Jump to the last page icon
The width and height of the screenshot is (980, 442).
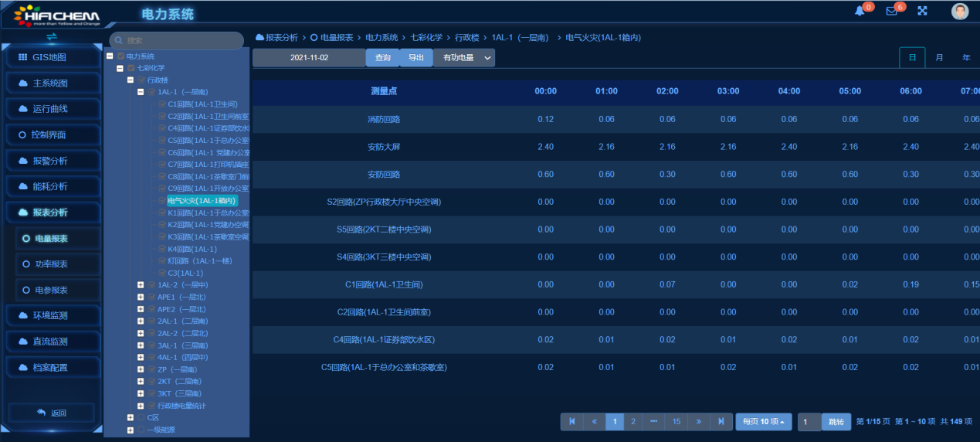721,421
